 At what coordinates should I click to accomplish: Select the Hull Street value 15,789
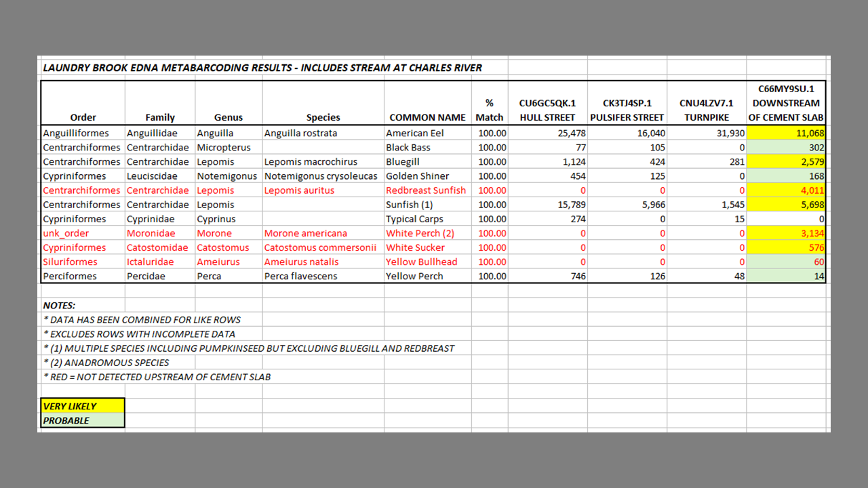point(548,205)
